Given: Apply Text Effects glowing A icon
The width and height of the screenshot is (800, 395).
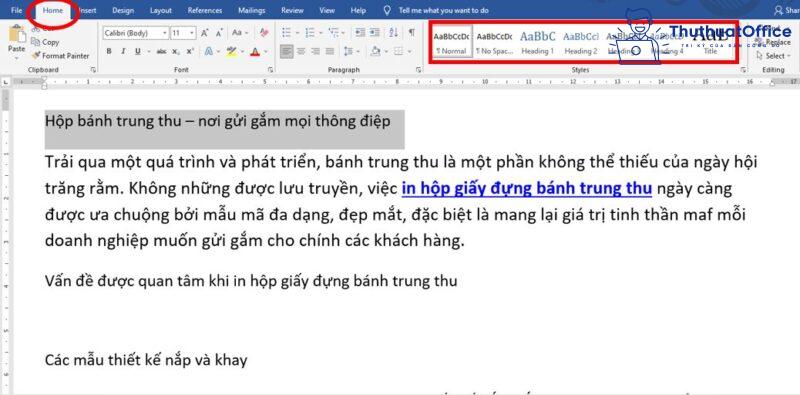Looking at the screenshot, I should [x=208, y=52].
